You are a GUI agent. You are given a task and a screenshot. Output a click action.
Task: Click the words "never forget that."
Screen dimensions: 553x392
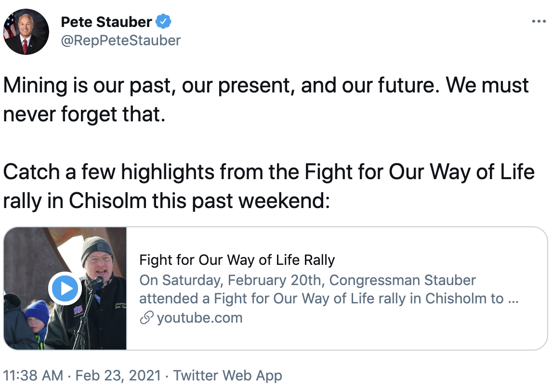84,115
